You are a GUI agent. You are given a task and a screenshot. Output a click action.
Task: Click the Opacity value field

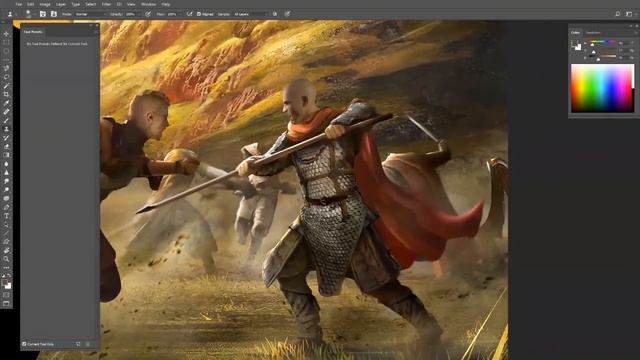(x=130, y=14)
